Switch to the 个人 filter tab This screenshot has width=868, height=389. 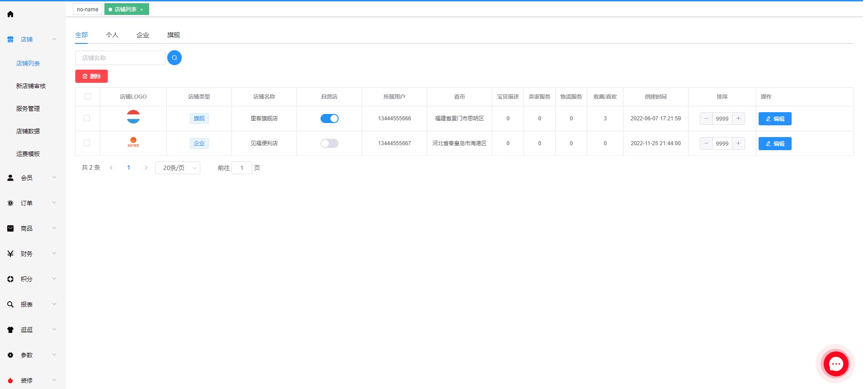(x=112, y=35)
